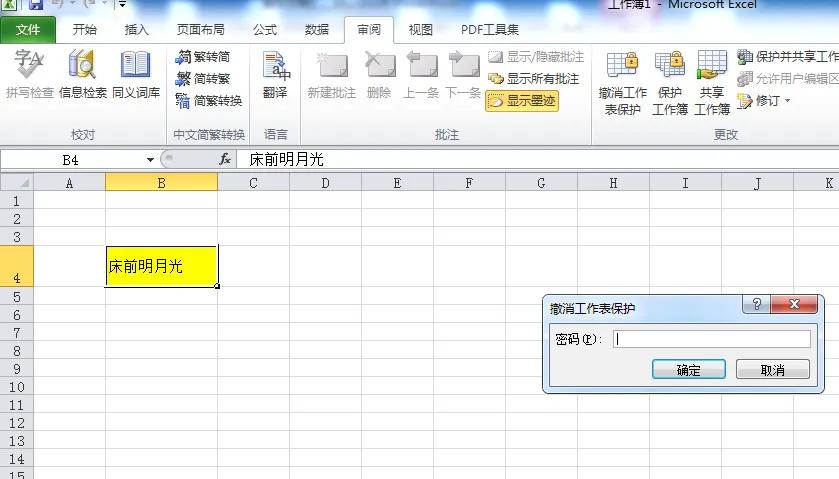This screenshot has width=839, height=479.
Task: Select column J header
Action: click(x=757, y=183)
